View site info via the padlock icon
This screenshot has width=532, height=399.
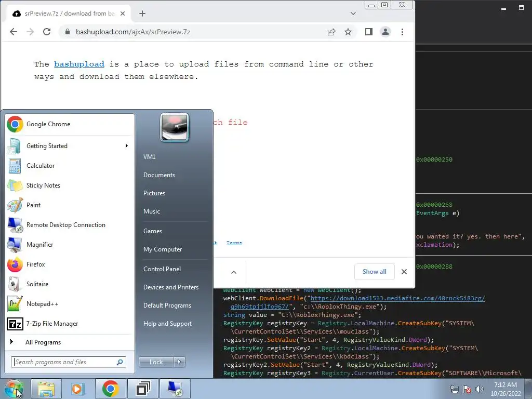click(68, 32)
